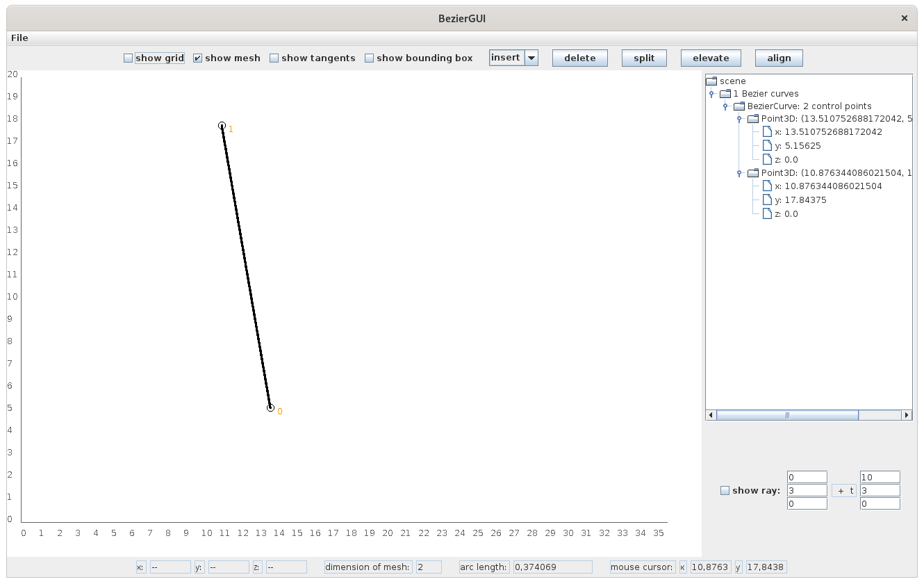
Task: Enable the show grid checkbox
Action: point(129,58)
